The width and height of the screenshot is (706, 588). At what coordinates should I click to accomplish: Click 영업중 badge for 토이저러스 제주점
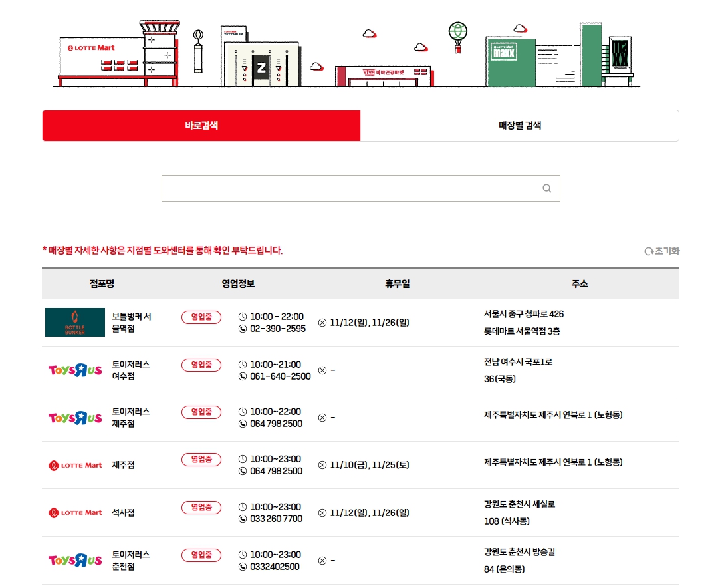[x=201, y=412]
